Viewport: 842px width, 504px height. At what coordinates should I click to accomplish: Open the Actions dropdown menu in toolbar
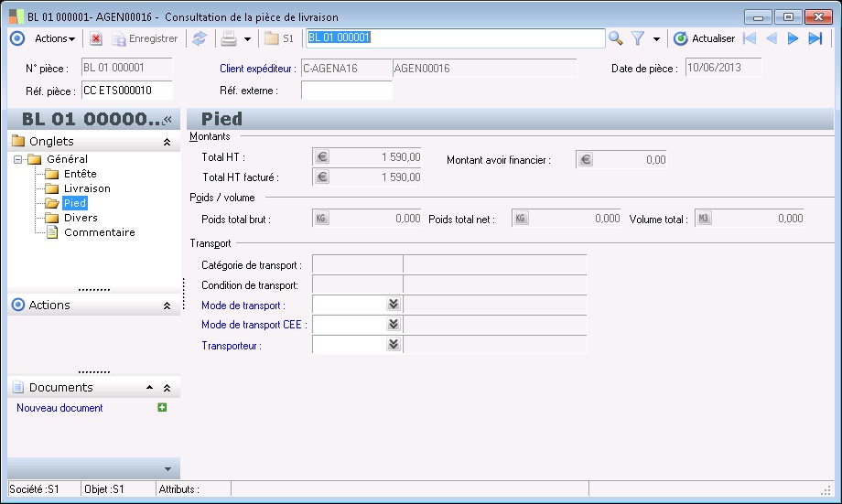[54, 38]
